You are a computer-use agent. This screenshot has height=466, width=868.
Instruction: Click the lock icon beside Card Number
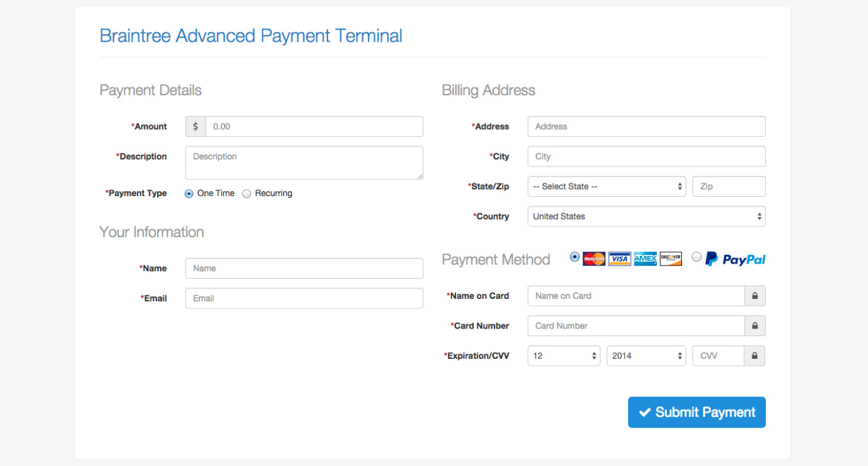click(x=754, y=326)
